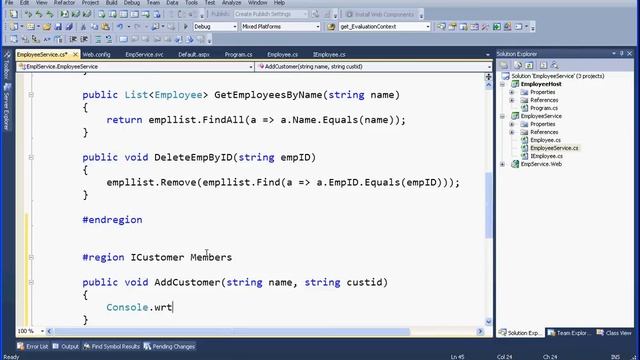Open the Refactor menu
The height and width of the screenshot is (360, 640).
pyautogui.click(x=64, y=2)
